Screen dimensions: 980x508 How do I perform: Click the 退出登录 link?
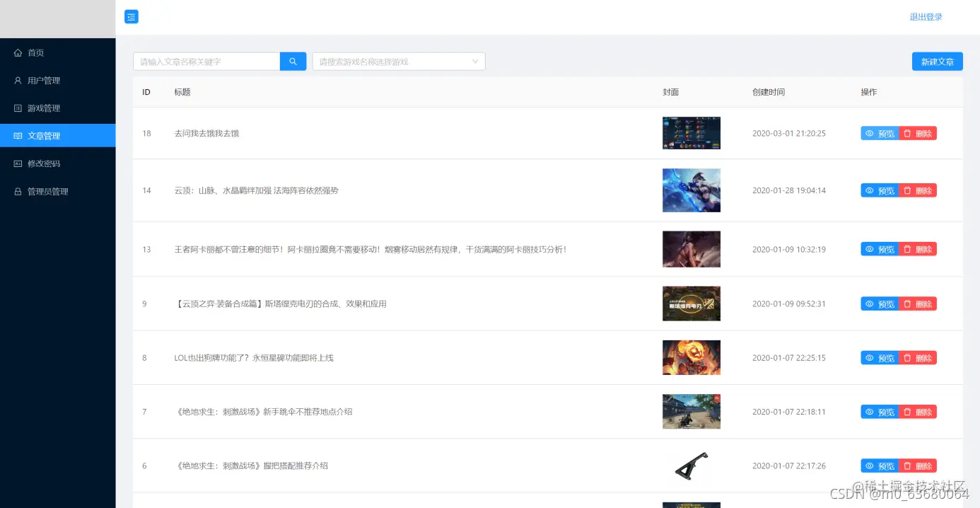pyautogui.click(x=926, y=16)
